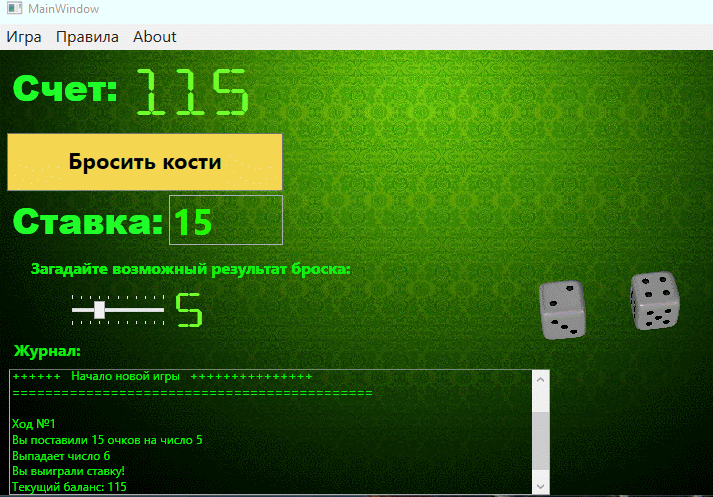
Task: Click the journal scrollbar down arrow
Action: click(540, 485)
